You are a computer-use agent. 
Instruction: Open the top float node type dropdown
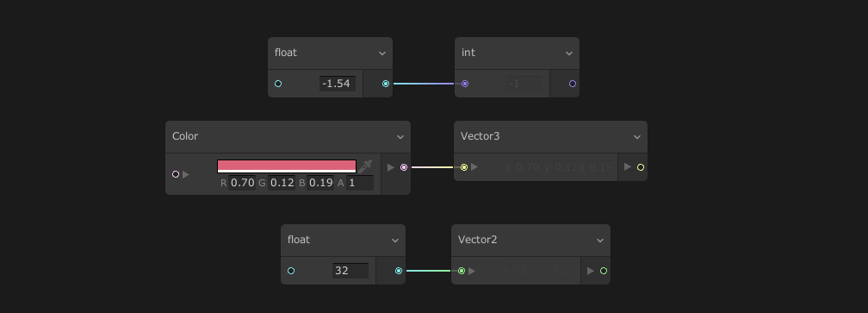coord(382,53)
